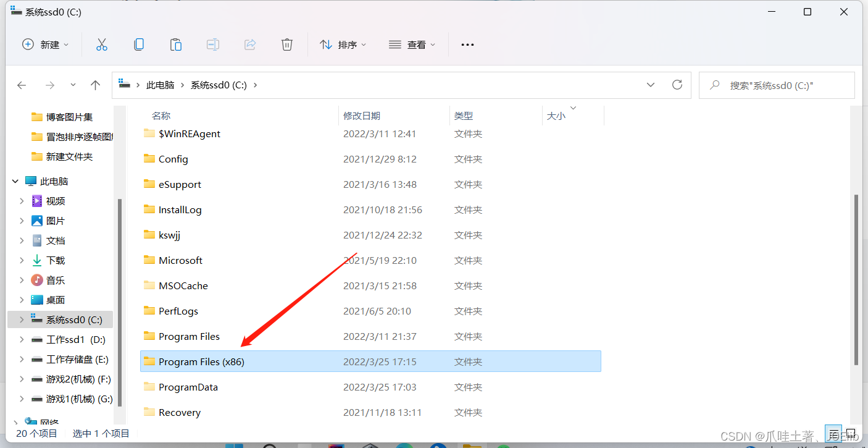Click the Cut scissors icon

102,44
